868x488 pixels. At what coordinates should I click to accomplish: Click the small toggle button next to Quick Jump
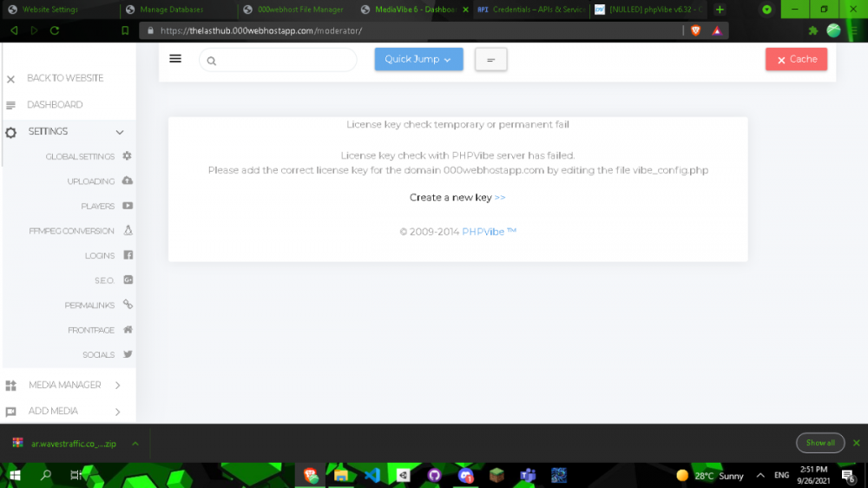490,59
